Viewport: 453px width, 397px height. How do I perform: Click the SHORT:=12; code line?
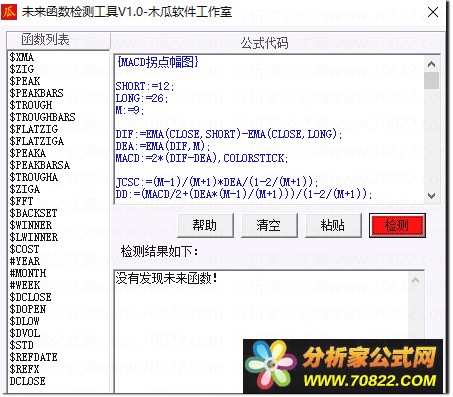[145, 86]
